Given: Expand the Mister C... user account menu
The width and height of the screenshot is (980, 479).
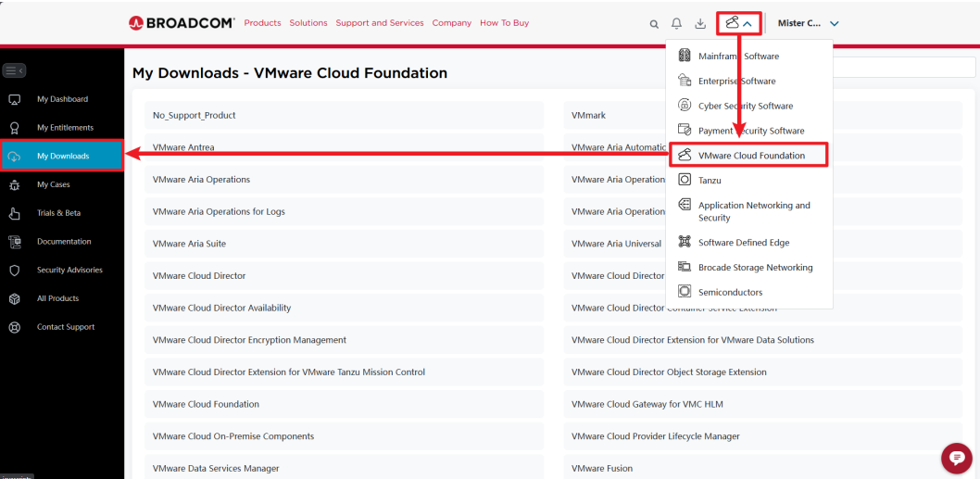Looking at the screenshot, I should [808, 23].
